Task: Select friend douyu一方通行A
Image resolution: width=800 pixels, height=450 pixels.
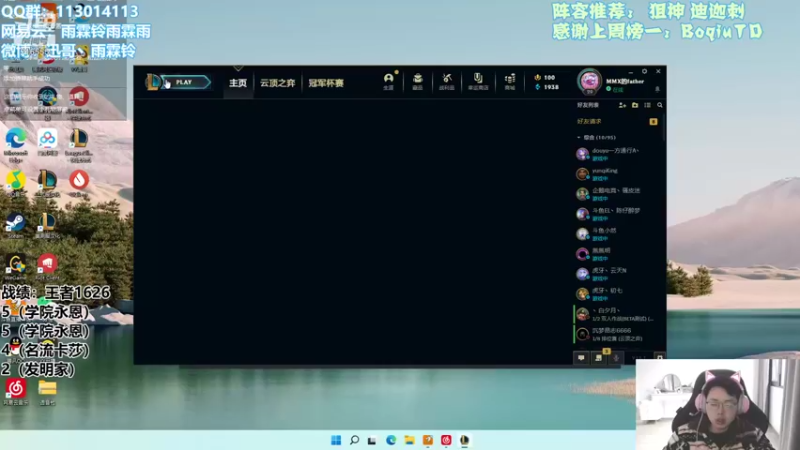Action: point(617,154)
